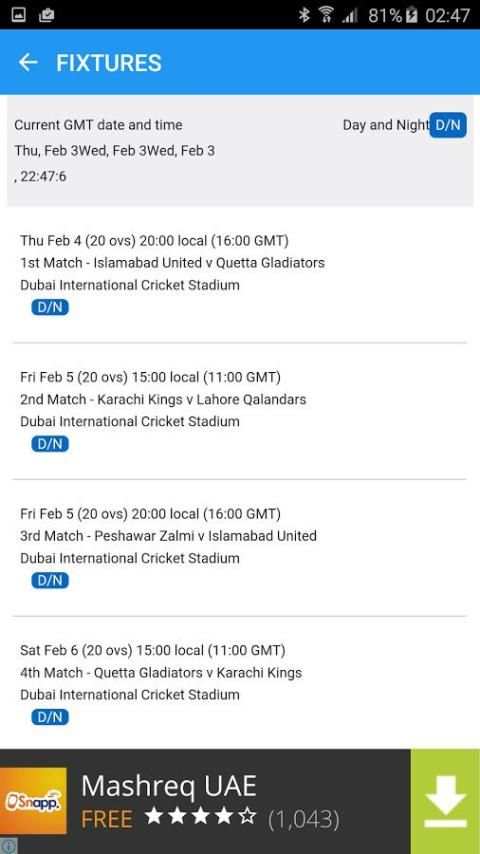Tap the FIXTURES title
The height and width of the screenshot is (854, 480).
(109, 63)
